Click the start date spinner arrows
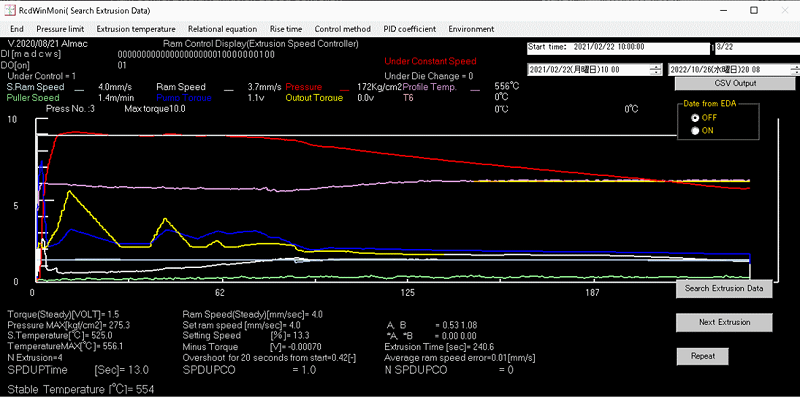The image size is (800, 398). coord(655,69)
